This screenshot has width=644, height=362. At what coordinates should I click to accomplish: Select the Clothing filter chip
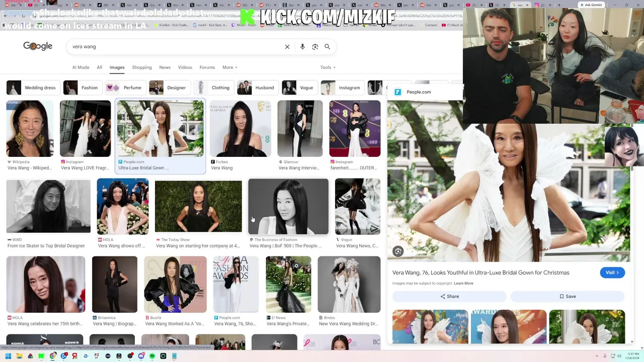(214, 87)
